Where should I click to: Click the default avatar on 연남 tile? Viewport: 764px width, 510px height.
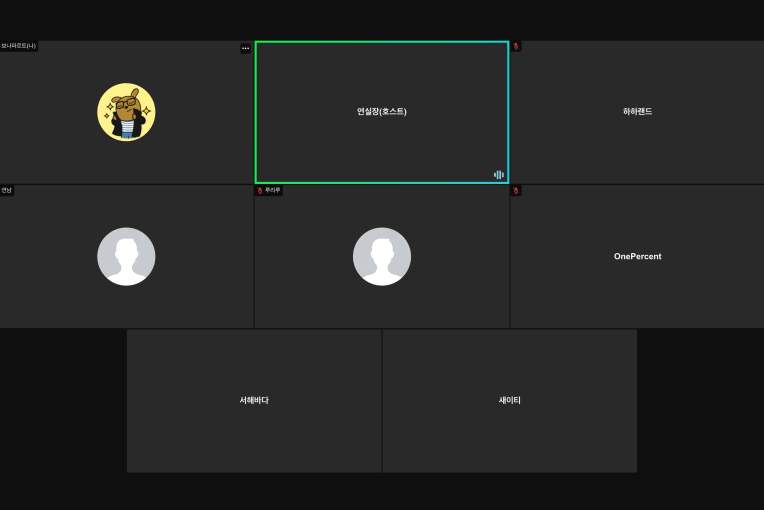coord(126,256)
